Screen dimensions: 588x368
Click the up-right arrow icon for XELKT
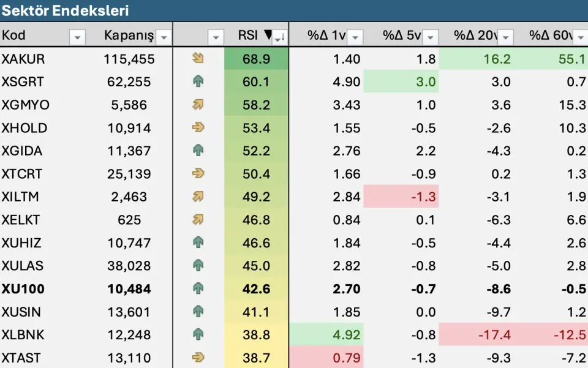tap(198, 219)
